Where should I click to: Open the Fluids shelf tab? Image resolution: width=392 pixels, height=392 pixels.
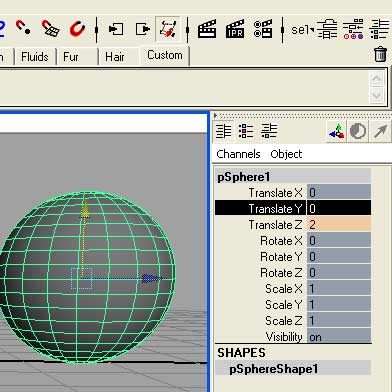(x=35, y=57)
